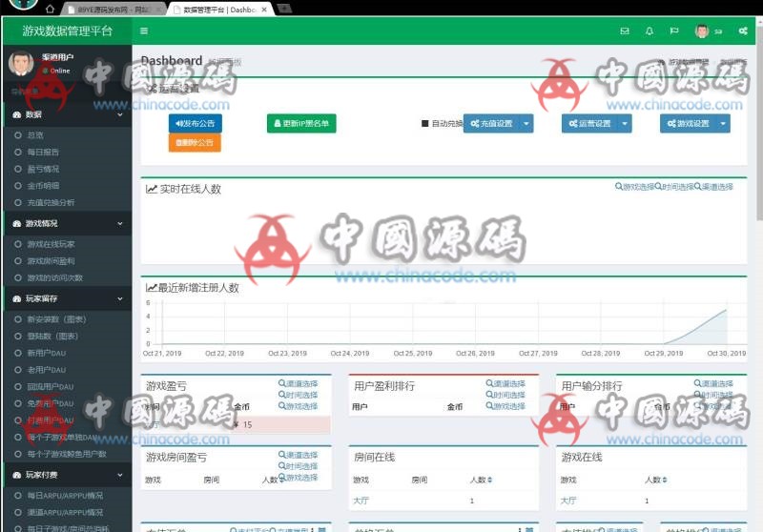This screenshot has width=763, height=532.
Task: Open 新安装数（图表）in the sidebar
Action: (x=56, y=319)
